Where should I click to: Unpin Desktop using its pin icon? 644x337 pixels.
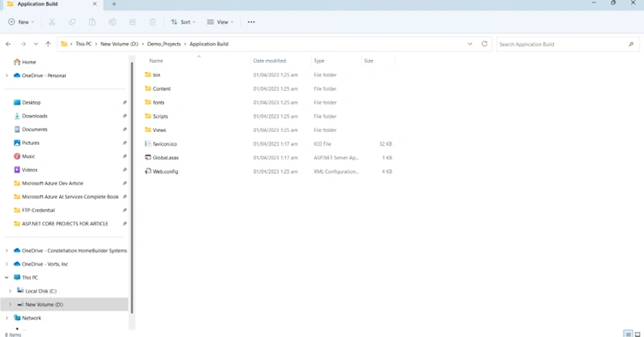(x=124, y=102)
